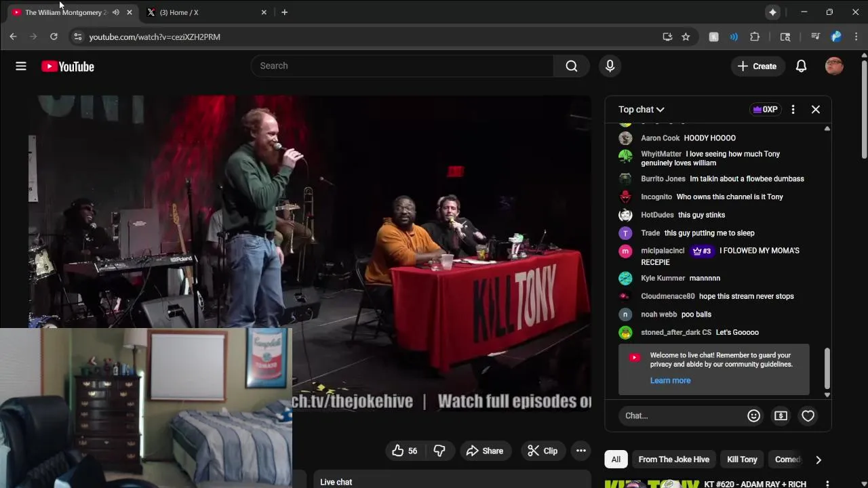Click chat author stoned_after_dark CS
The image size is (868, 488).
(x=676, y=332)
